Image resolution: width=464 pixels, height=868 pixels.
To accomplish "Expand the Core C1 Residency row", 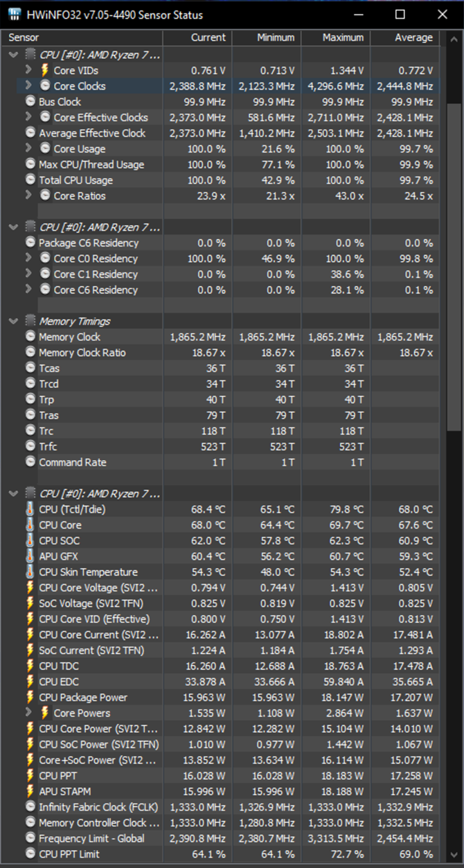I will (x=28, y=274).
